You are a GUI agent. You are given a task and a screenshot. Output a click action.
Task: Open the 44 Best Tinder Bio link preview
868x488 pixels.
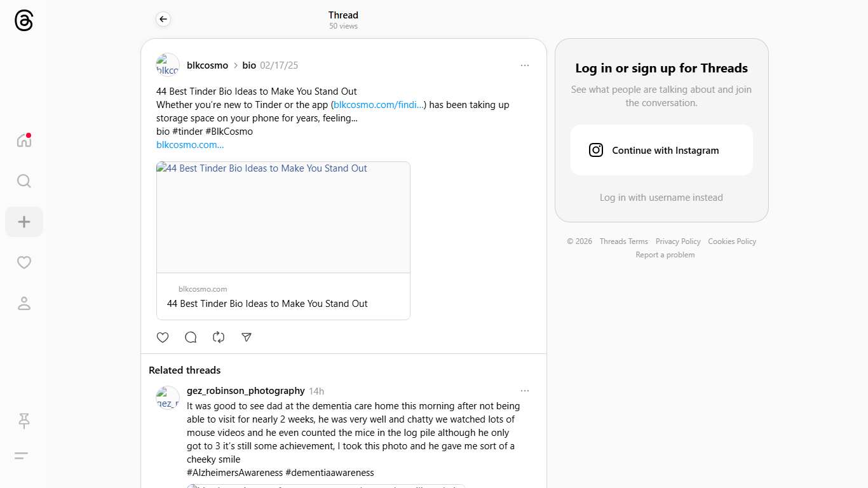coord(283,240)
